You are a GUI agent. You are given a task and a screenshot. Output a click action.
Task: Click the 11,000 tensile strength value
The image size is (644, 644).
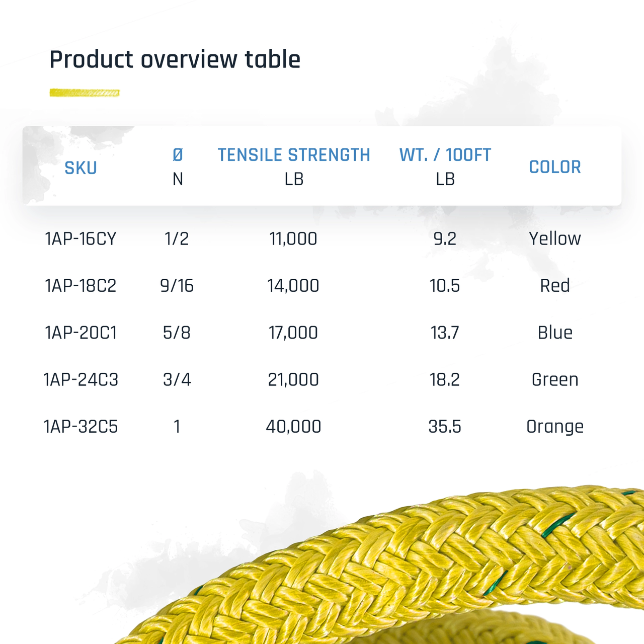pos(293,238)
